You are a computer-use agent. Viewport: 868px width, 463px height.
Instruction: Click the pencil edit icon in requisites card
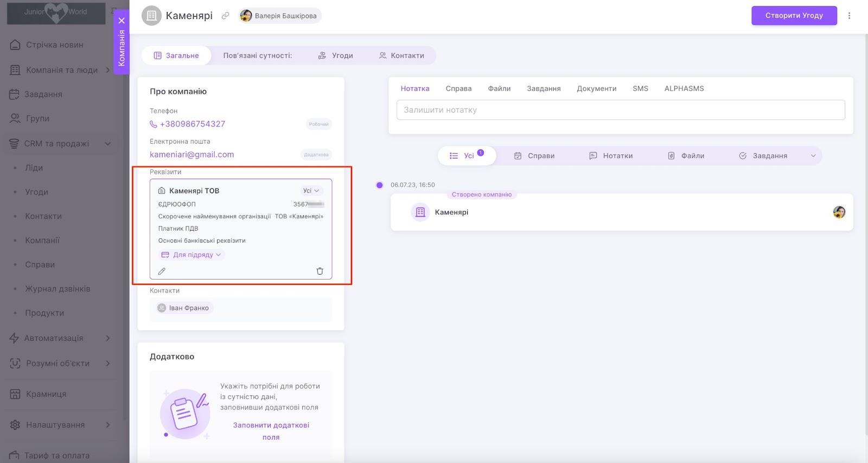click(x=162, y=271)
